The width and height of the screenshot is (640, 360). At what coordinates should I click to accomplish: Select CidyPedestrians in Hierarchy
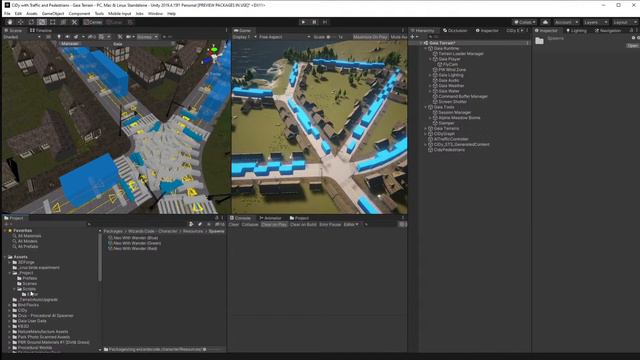click(449, 149)
